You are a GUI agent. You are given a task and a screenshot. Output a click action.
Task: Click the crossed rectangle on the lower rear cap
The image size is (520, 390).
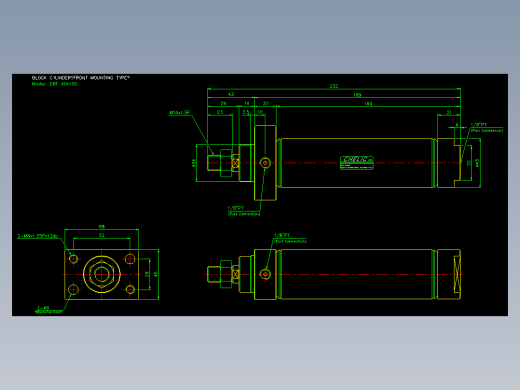tap(457, 274)
